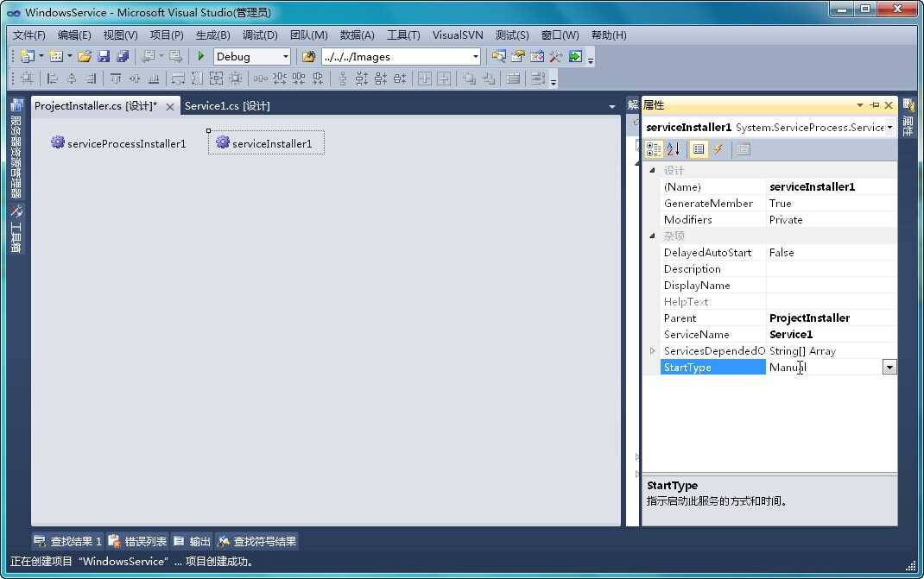Click the lightning bolt Events icon
Viewport: 924px width, 579px height.
click(x=718, y=149)
